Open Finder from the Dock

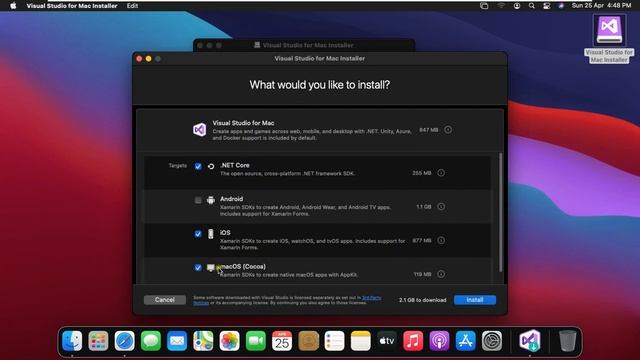[72, 341]
